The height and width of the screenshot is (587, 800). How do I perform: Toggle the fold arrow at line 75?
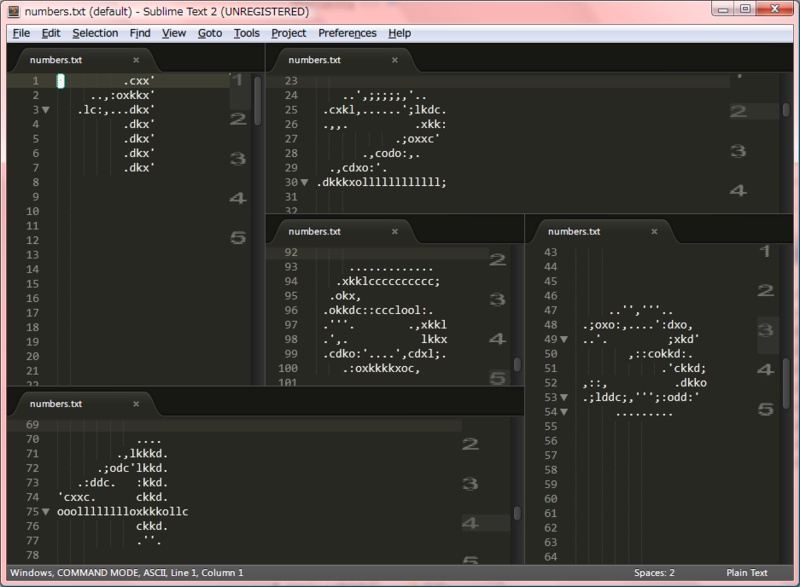[x=46, y=512]
